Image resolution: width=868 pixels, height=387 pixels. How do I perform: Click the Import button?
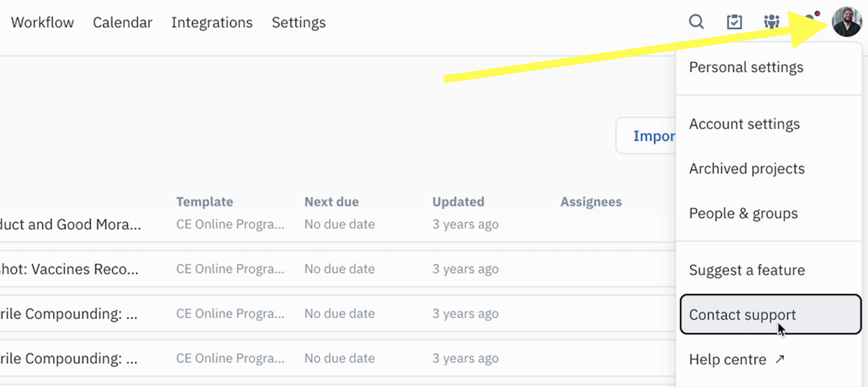[646, 136]
